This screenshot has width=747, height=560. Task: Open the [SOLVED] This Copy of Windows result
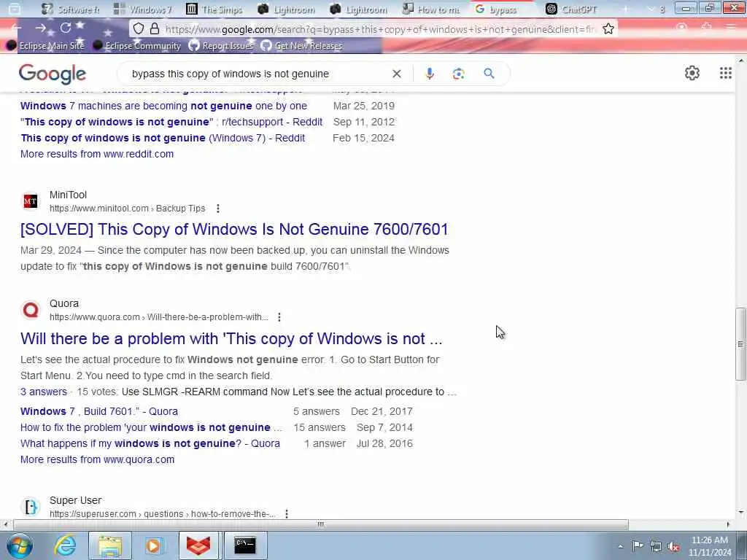234,230
